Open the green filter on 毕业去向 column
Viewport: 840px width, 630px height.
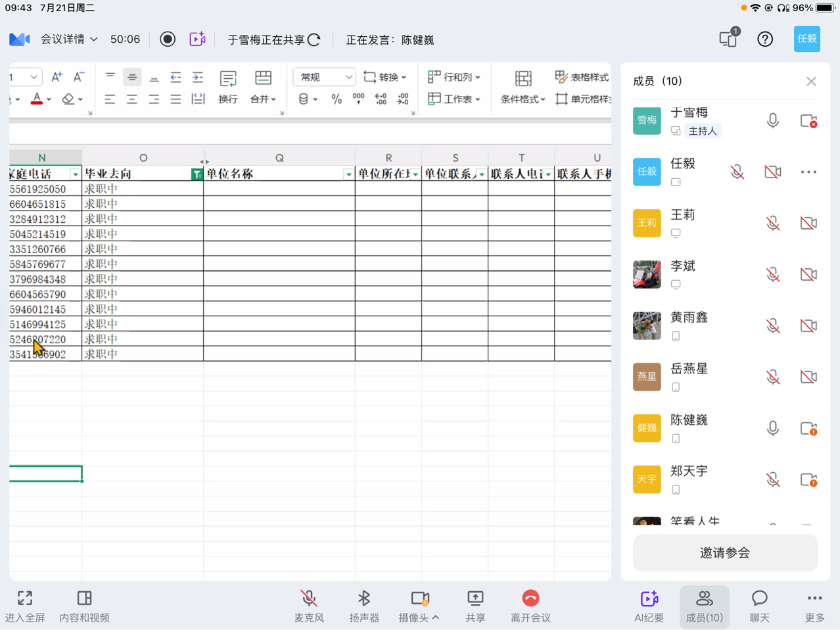pos(197,174)
